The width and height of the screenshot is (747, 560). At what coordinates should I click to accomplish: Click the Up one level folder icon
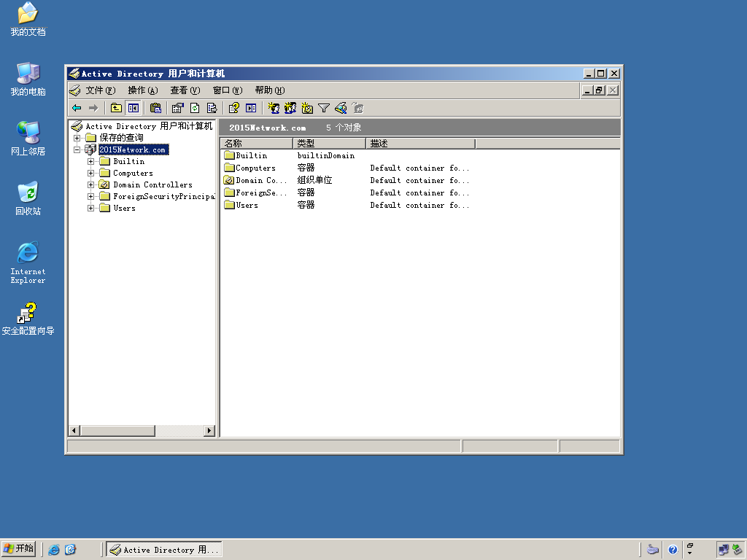click(x=116, y=108)
